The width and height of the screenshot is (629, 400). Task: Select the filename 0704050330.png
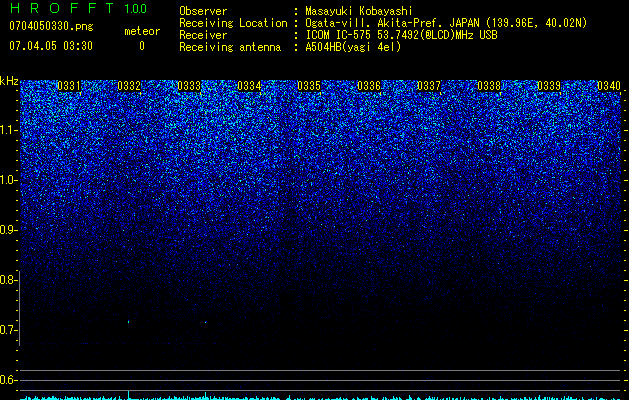[51, 26]
